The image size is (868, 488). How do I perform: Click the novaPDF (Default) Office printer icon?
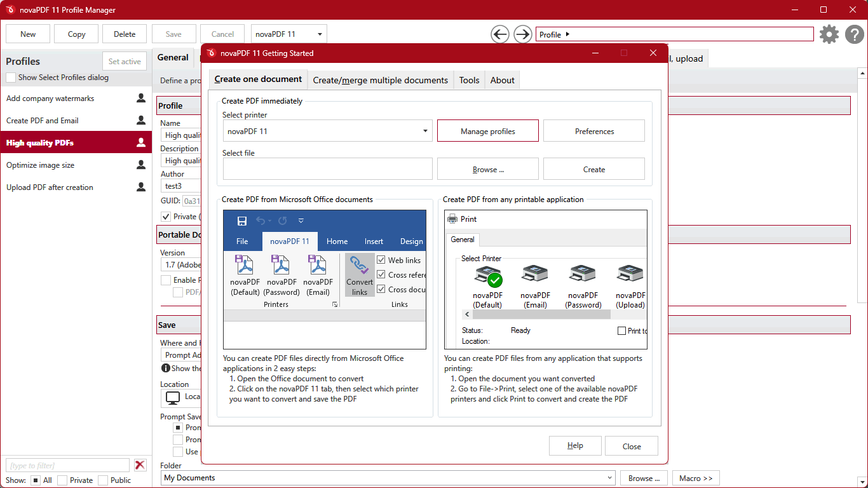245,264
